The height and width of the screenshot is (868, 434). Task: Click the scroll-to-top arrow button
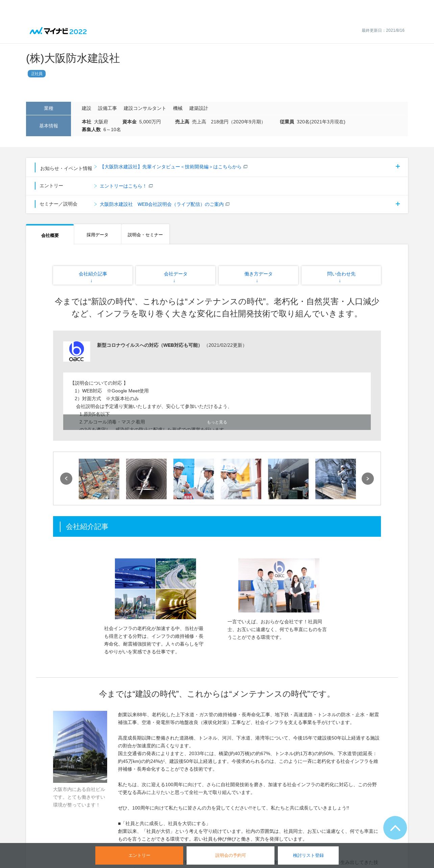(395, 827)
